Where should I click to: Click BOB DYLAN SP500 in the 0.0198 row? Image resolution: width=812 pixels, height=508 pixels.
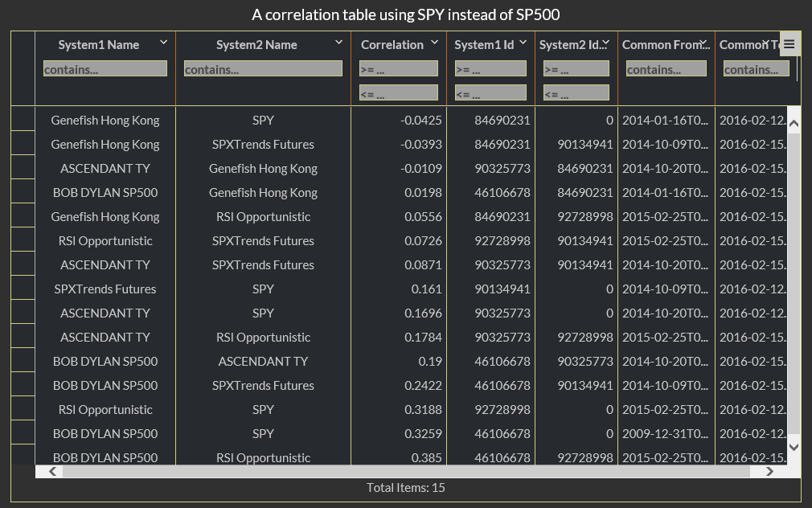click(x=105, y=193)
